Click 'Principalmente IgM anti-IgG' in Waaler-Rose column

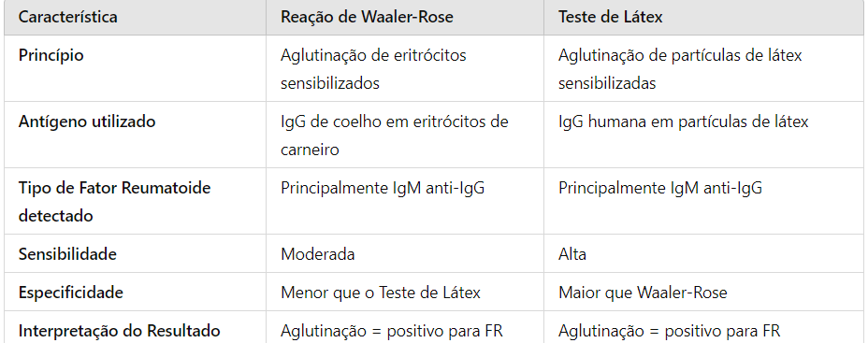click(383, 188)
